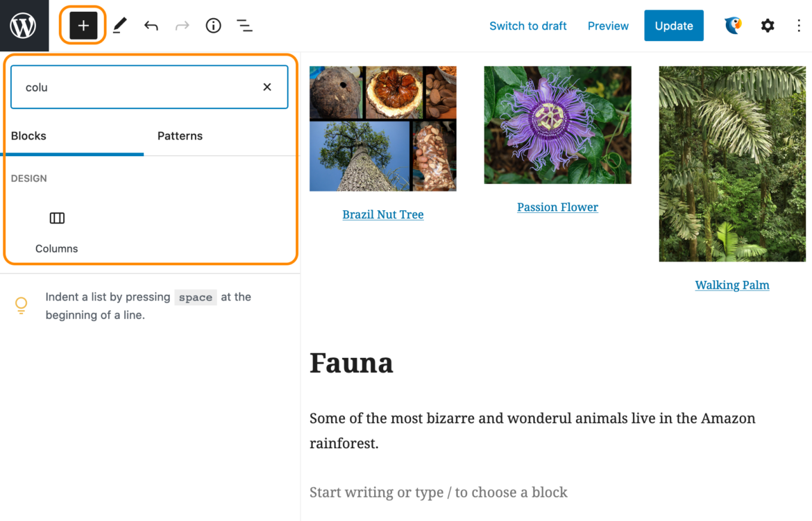Open the Brazil Nut Tree link
The width and height of the screenshot is (812, 521).
(382, 214)
